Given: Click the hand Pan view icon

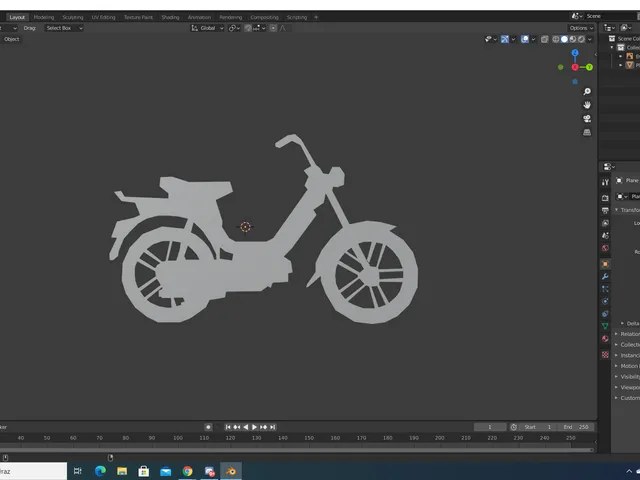Looking at the screenshot, I should coord(587,105).
